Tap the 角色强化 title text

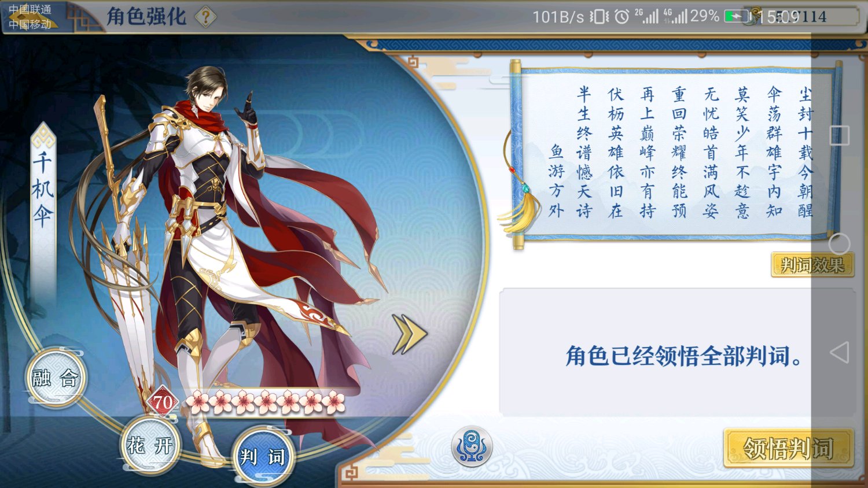click(x=146, y=17)
